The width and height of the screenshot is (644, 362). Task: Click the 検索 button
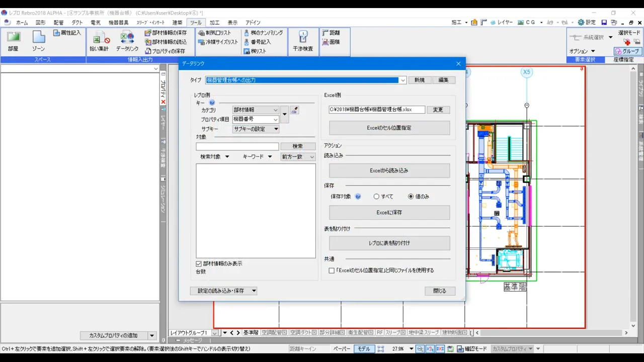[x=298, y=146]
